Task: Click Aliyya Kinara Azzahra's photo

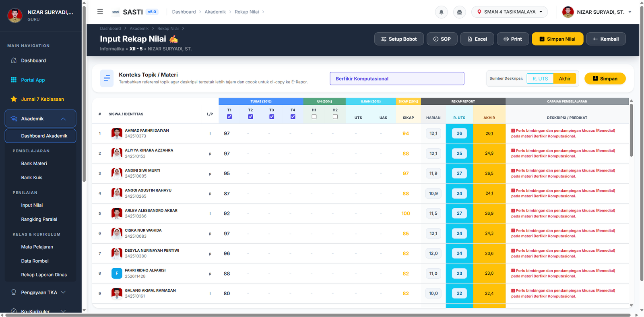Action: click(x=117, y=153)
